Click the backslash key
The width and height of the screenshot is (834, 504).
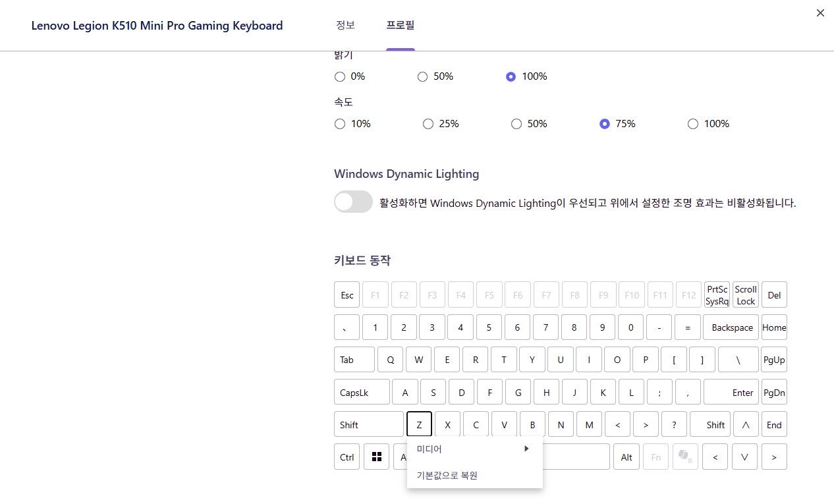[x=738, y=359]
